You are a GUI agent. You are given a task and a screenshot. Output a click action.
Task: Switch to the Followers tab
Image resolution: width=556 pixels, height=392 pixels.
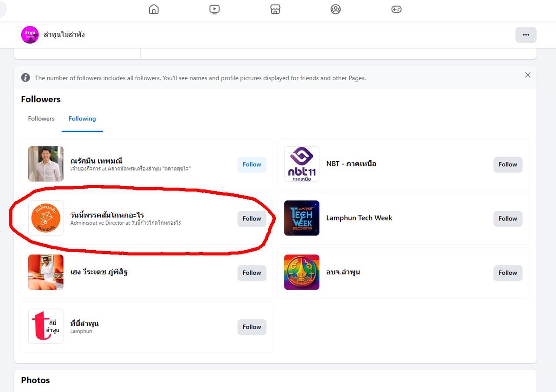pos(41,119)
